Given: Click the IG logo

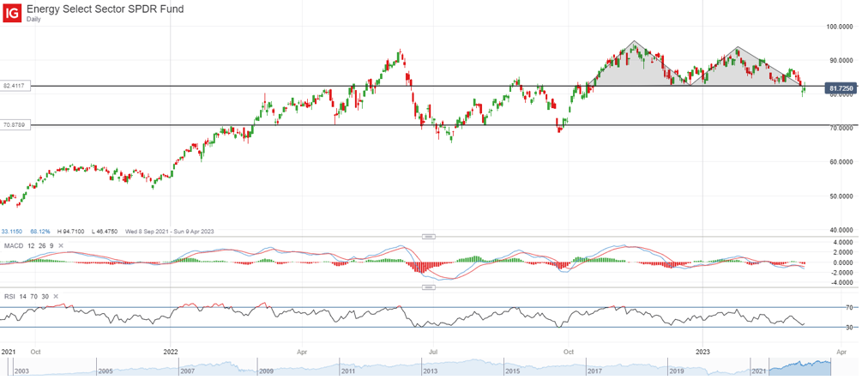Looking at the screenshot, I should 13,13.
